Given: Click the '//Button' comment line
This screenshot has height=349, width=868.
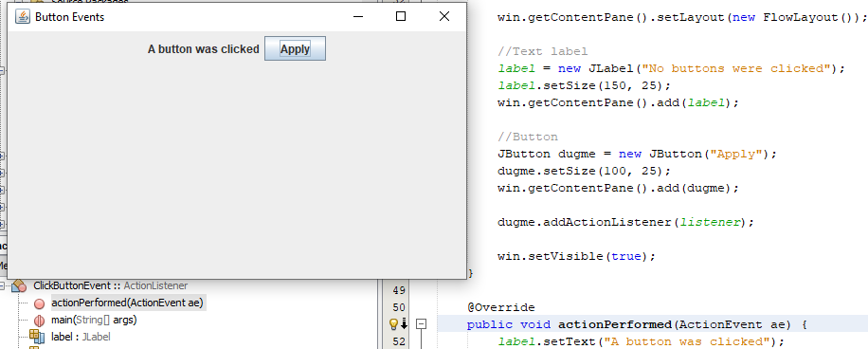Looking at the screenshot, I should pos(528,137).
